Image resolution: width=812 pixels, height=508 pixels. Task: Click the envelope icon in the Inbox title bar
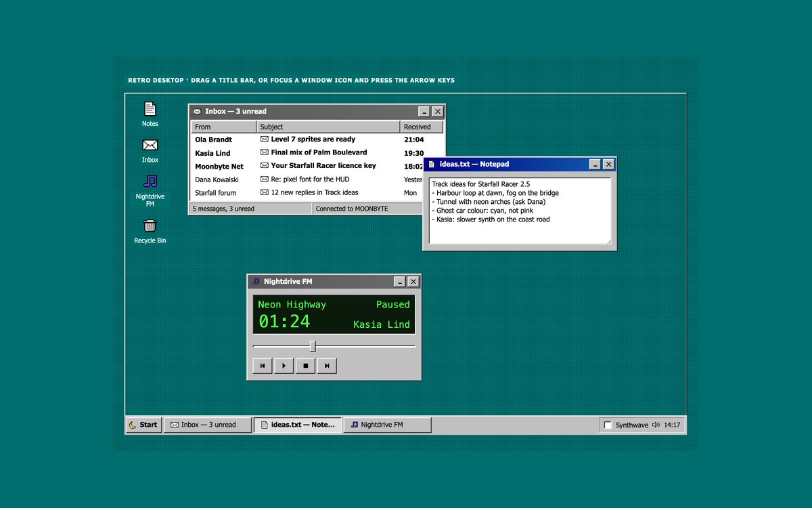tap(197, 111)
